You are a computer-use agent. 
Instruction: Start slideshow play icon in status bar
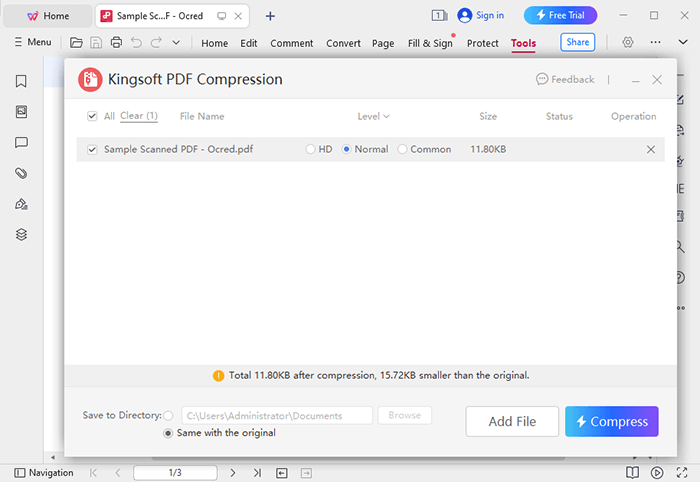click(657, 473)
